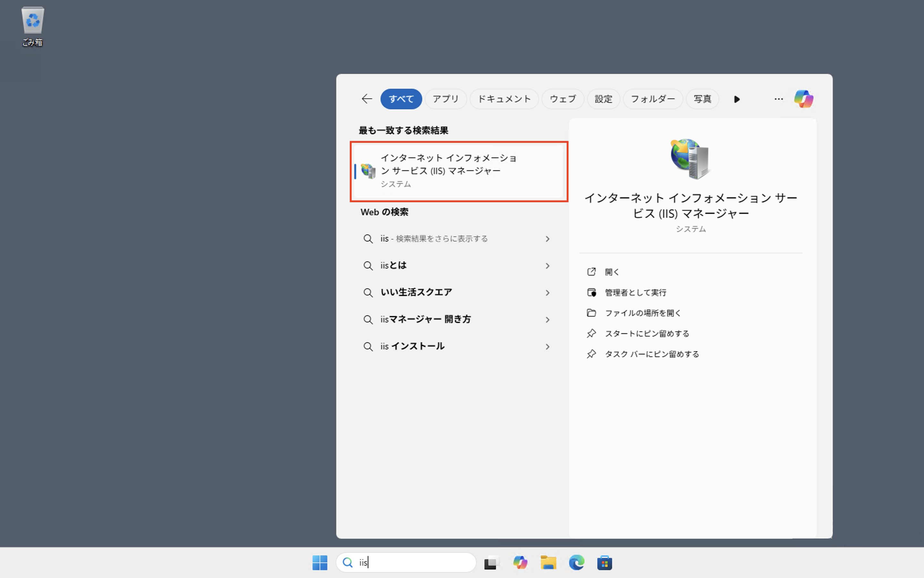Switch to the ウェブ filter tab
This screenshot has height=578, width=924.
click(x=563, y=99)
